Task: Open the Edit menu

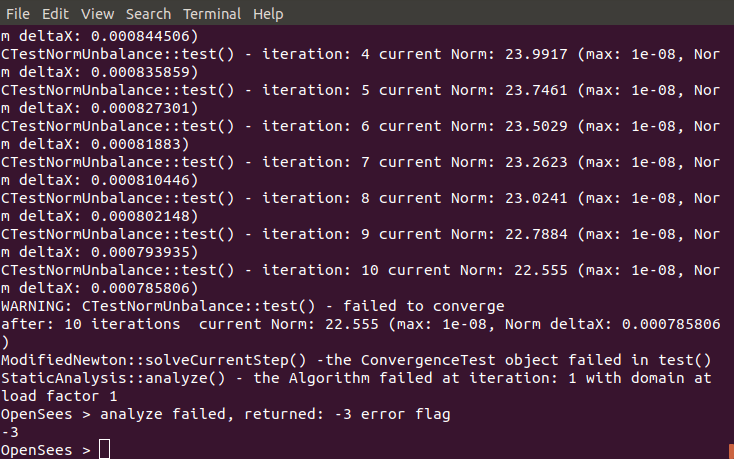Action: click(56, 14)
